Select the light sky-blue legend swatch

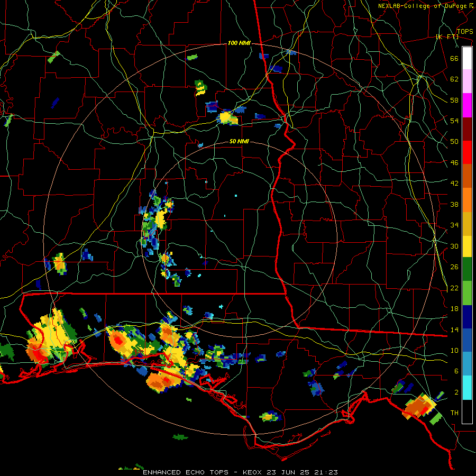point(467,363)
